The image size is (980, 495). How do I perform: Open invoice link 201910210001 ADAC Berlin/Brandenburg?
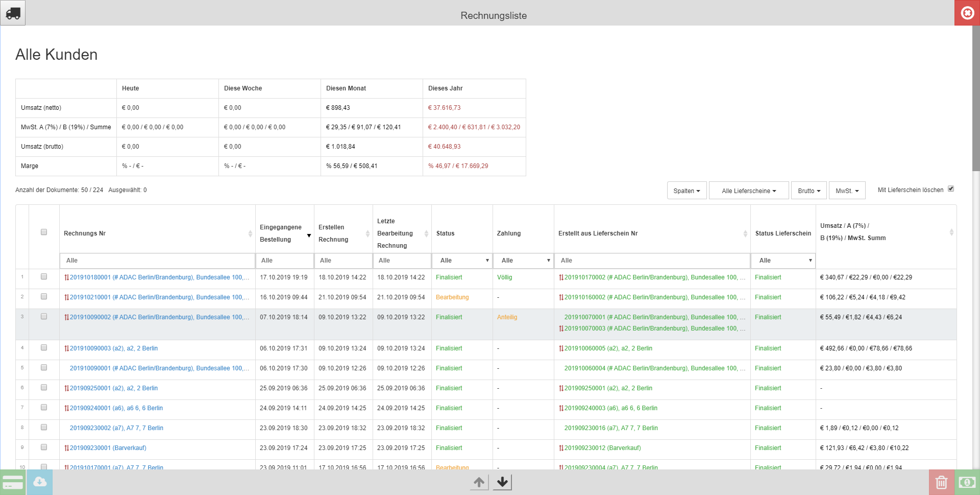(x=159, y=297)
